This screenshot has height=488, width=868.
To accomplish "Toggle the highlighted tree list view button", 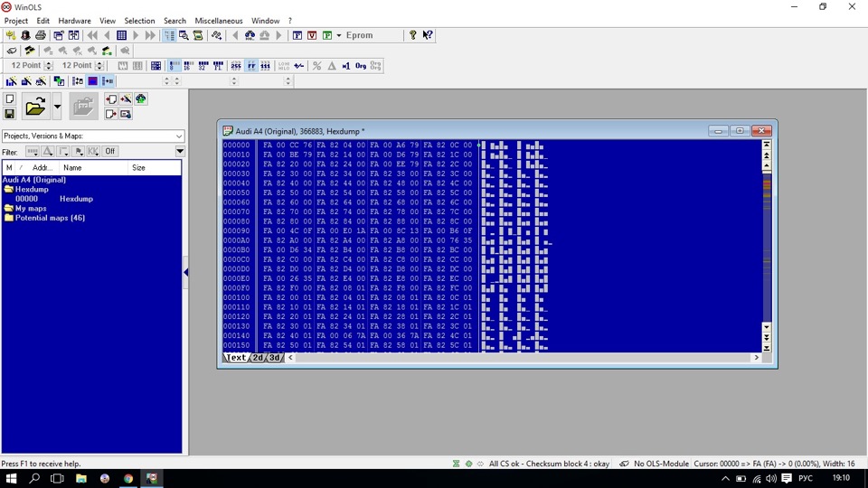I will click(x=169, y=35).
